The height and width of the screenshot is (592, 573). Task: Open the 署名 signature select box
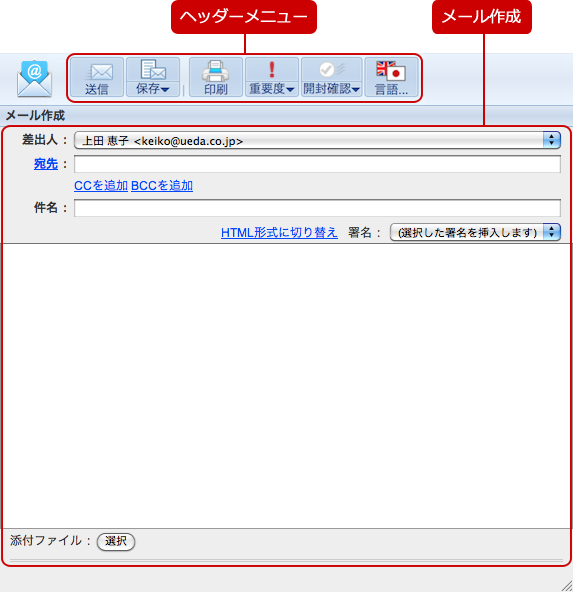tap(475, 232)
